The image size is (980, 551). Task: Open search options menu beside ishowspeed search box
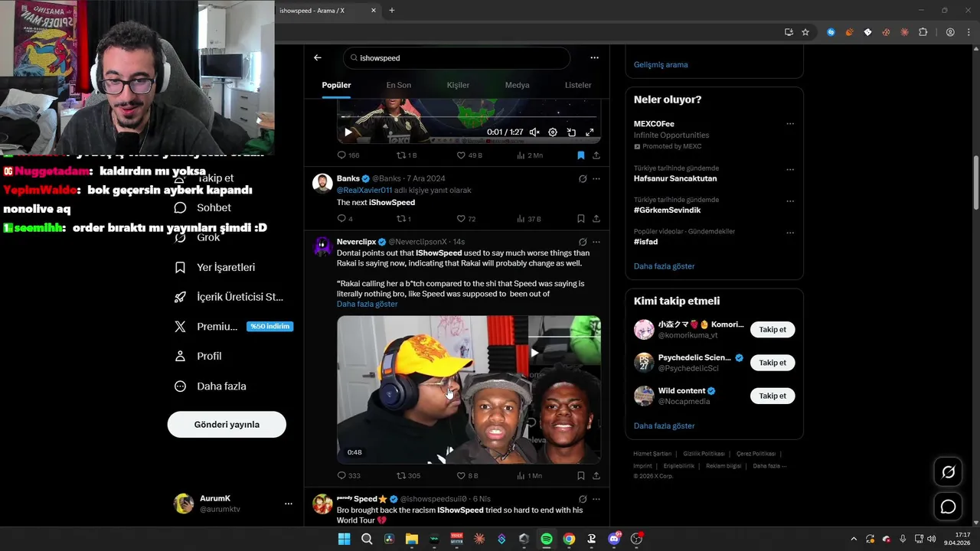tap(594, 57)
